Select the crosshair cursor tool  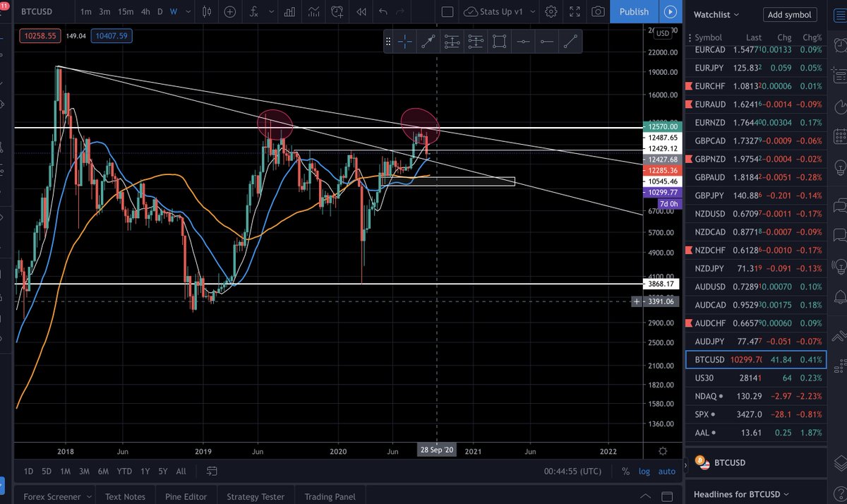(404, 42)
